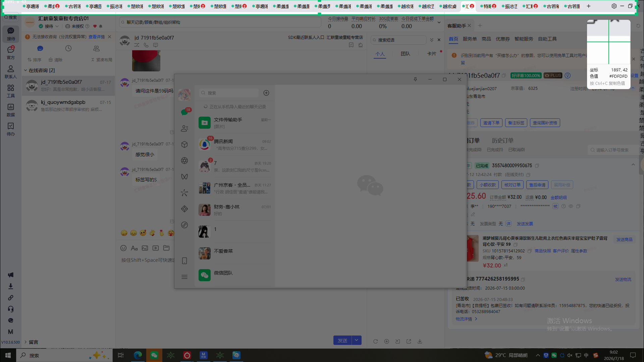Viewport: 644px width, 362px height.
Task: Click the history clock icon above conversation list
Action: 68,48
